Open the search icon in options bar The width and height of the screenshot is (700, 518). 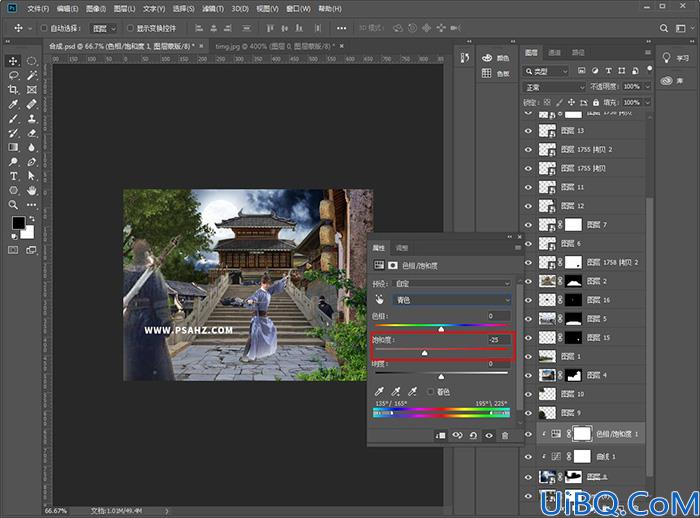click(x=664, y=28)
